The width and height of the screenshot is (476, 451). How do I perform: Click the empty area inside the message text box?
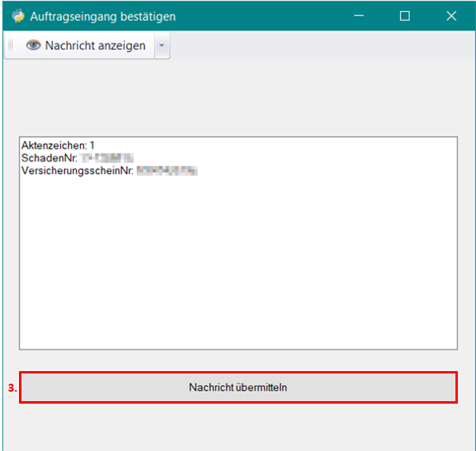[x=238, y=261]
